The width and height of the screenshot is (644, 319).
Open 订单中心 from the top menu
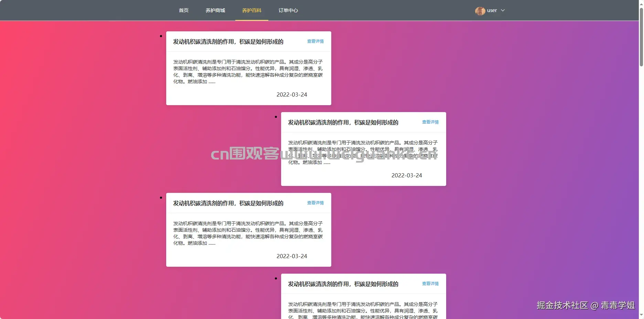(x=288, y=10)
